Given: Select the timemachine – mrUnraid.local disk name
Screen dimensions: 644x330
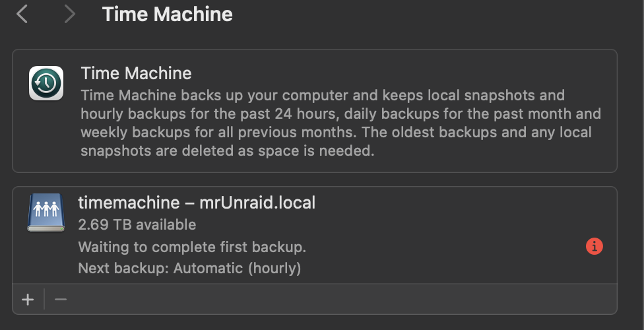Looking at the screenshot, I should click(197, 203).
